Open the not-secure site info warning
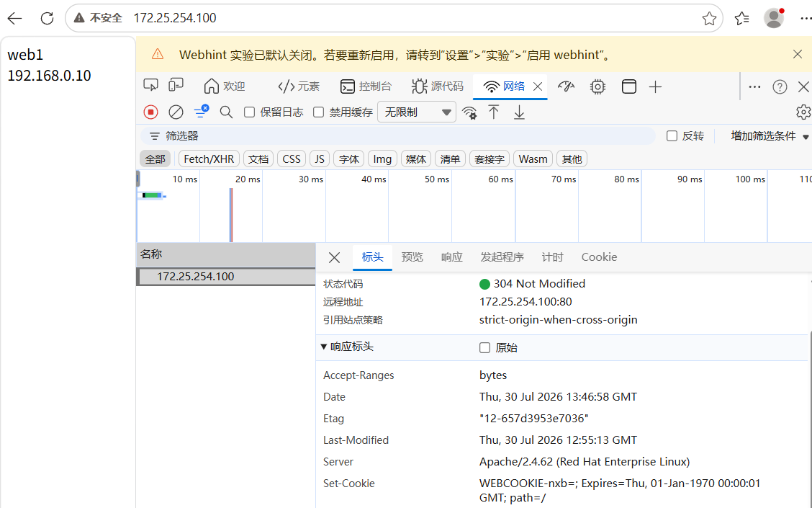Image resolution: width=812 pixels, height=508 pixels. click(x=98, y=18)
